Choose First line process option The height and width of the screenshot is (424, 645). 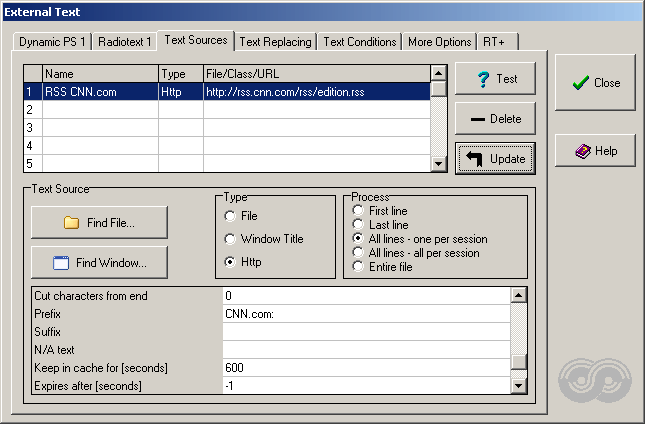click(x=358, y=211)
